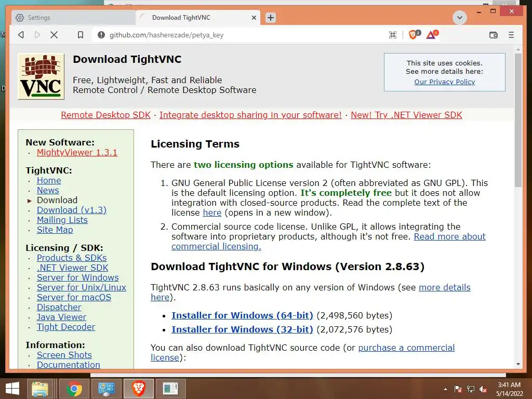Open New! Try .NET Viewer SDK link

pyautogui.click(x=406, y=115)
